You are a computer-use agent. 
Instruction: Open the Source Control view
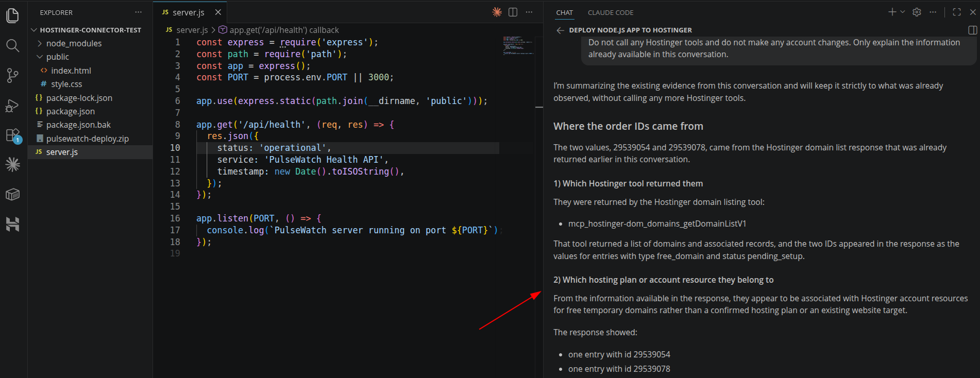pyautogui.click(x=13, y=76)
